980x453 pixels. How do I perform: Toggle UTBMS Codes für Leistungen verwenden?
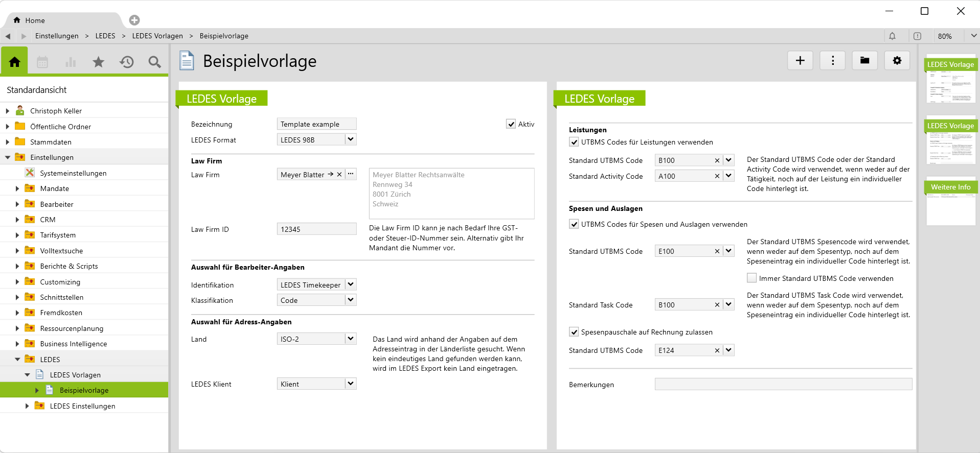pos(574,142)
